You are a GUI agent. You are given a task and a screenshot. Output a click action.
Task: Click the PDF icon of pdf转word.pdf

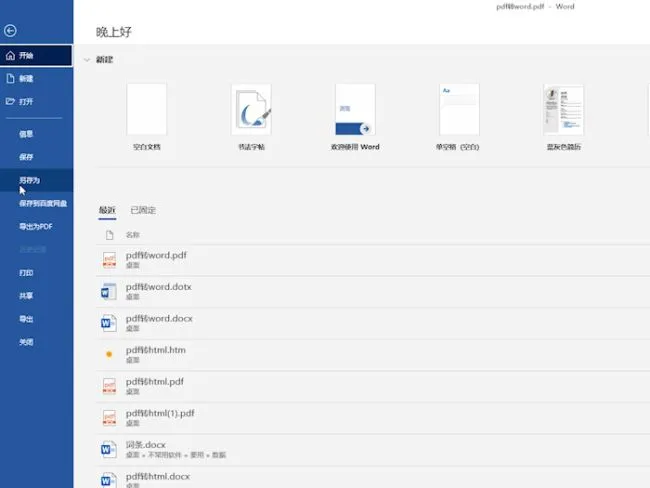click(109, 260)
